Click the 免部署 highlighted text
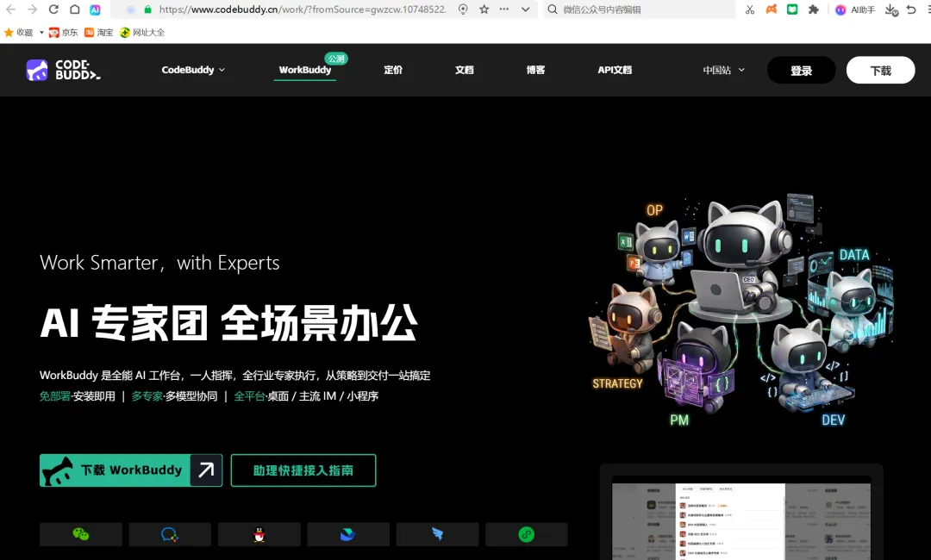Image resolution: width=931 pixels, height=560 pixels. coord(54,396)
